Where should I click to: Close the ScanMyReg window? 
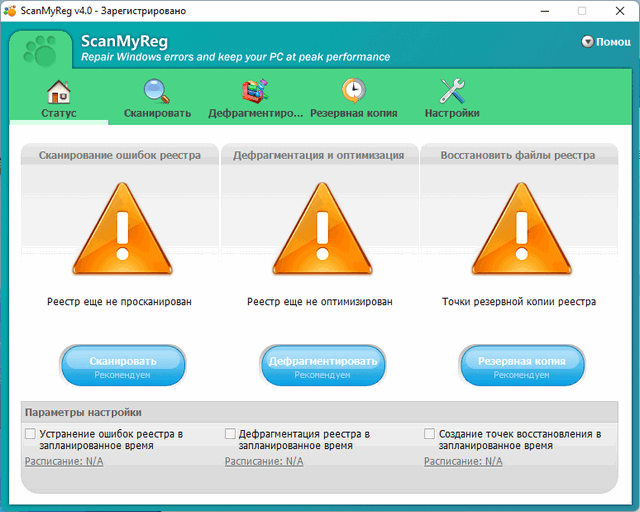tap(620, 11)
